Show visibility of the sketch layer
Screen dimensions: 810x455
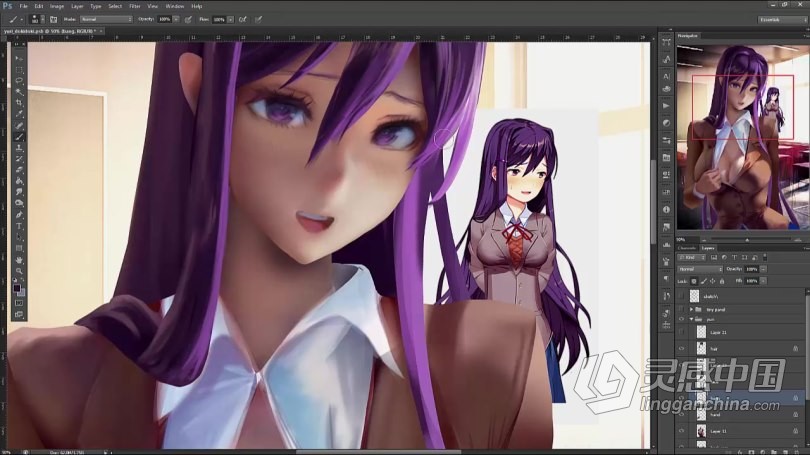[681, 296]
